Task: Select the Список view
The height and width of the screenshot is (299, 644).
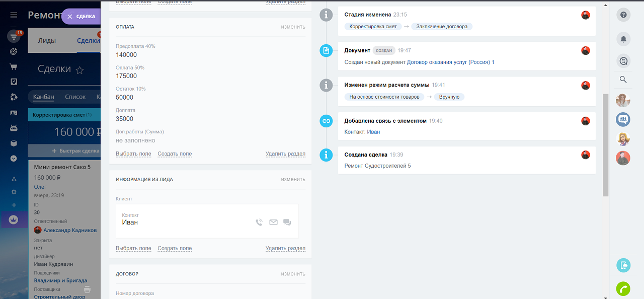Action: (75, 97)
